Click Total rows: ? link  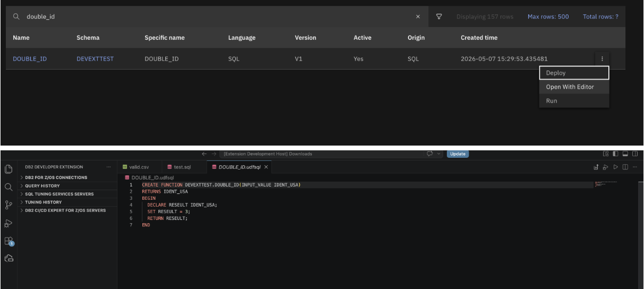[601, 17]
